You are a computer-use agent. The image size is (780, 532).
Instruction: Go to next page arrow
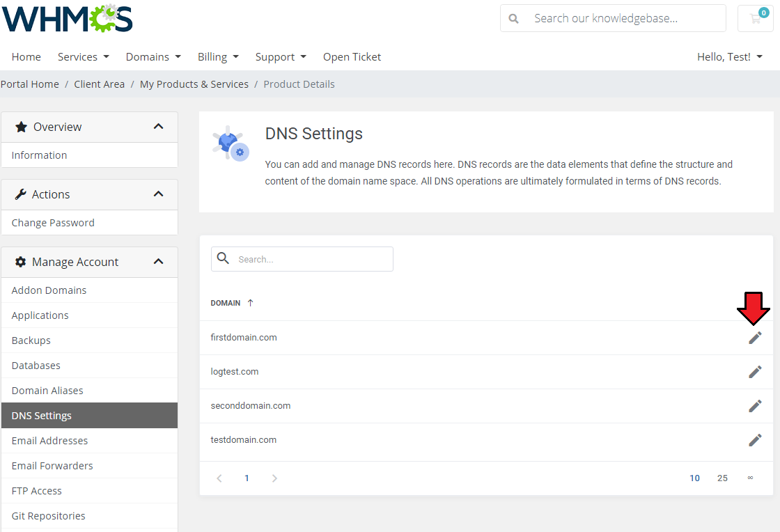[x=274, y=478]
